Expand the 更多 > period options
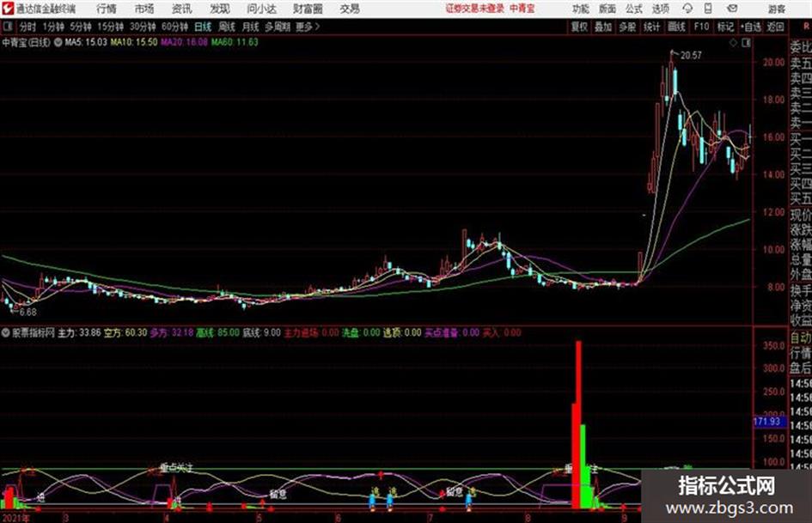The height and width of the screenshot is (523, 812). tap(308, 27)
